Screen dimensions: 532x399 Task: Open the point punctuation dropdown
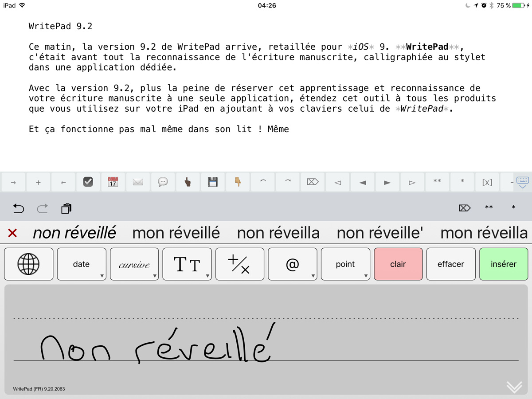345,264
